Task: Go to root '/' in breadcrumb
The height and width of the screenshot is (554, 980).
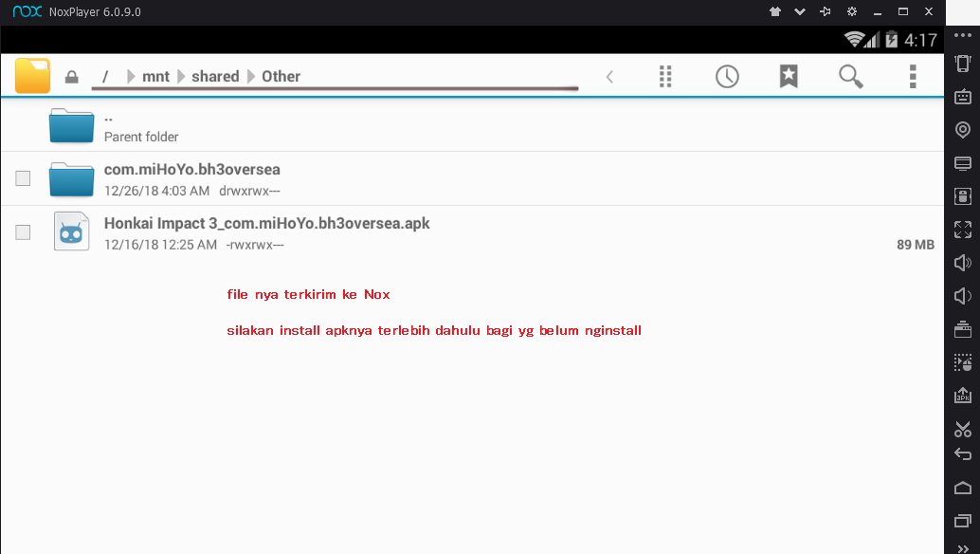Action: click(x=105, y=76)
